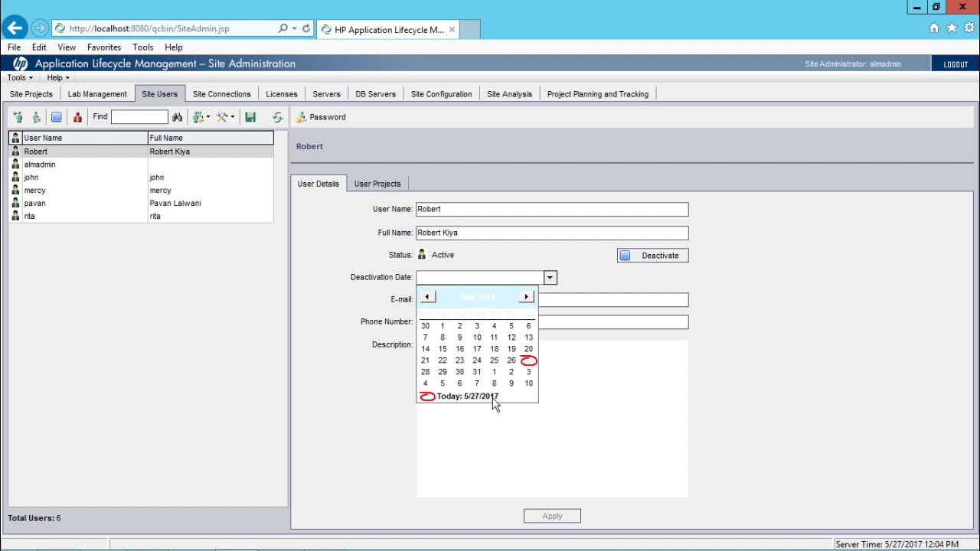This screenshot has width=980, height=551.
Task: Click the browser Back arrow button
Action: pyautogui.click(x=15, y=28)
